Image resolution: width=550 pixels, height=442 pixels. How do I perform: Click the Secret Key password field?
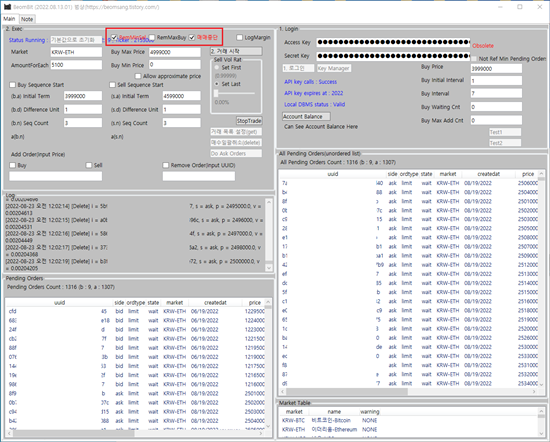tap(393, 56)
